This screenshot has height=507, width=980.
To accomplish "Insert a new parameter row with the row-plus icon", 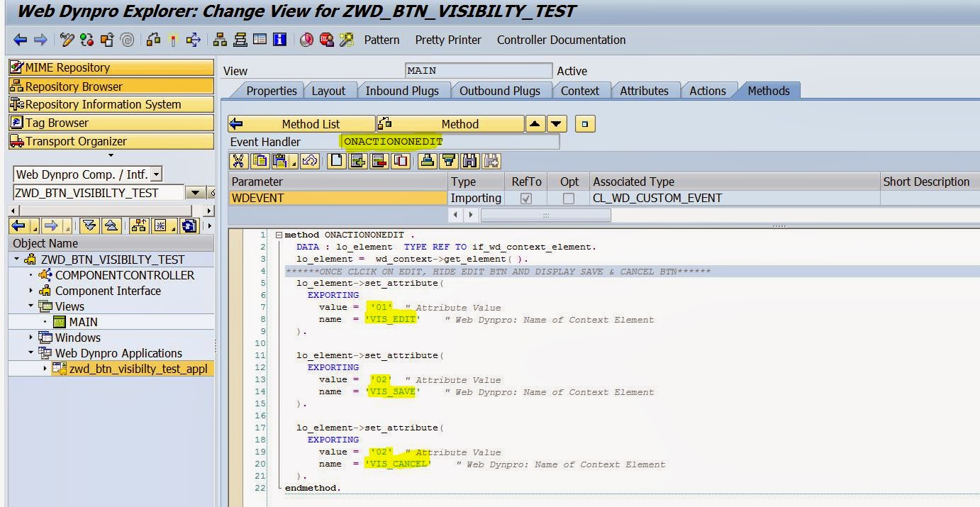I will [356, 161].
